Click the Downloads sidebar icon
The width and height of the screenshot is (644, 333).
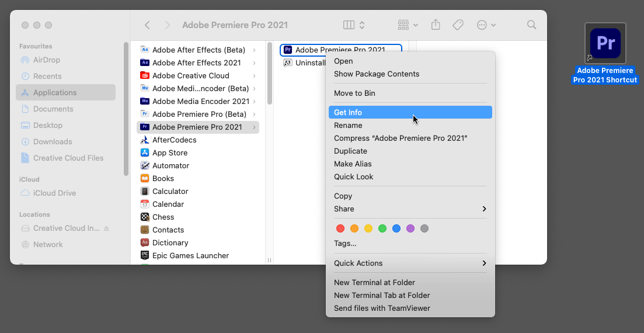(25, 142)
